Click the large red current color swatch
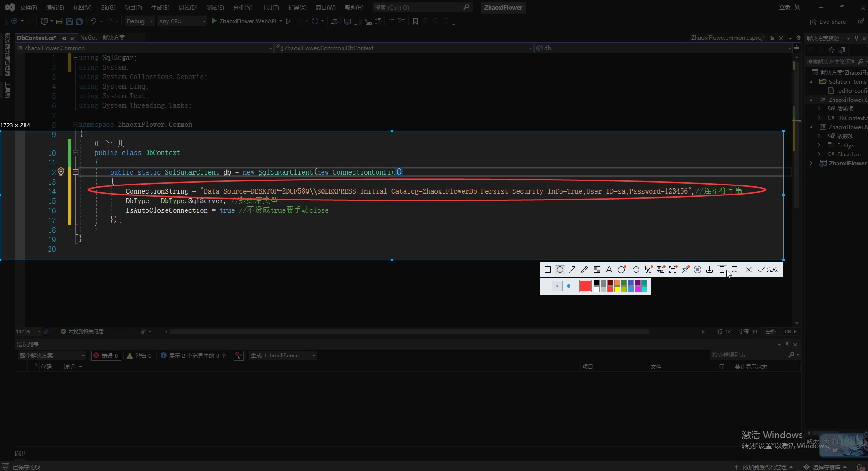 click(585, 286)
